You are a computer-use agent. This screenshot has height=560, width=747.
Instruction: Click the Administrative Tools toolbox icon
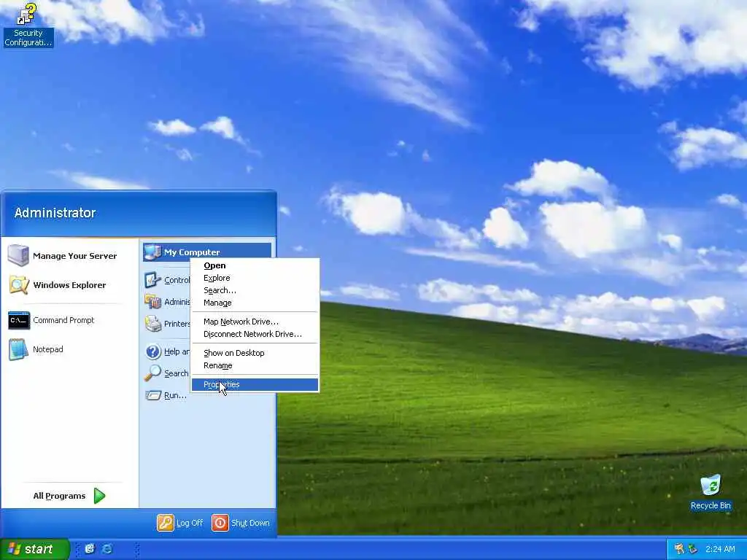(x=152, y=301)
